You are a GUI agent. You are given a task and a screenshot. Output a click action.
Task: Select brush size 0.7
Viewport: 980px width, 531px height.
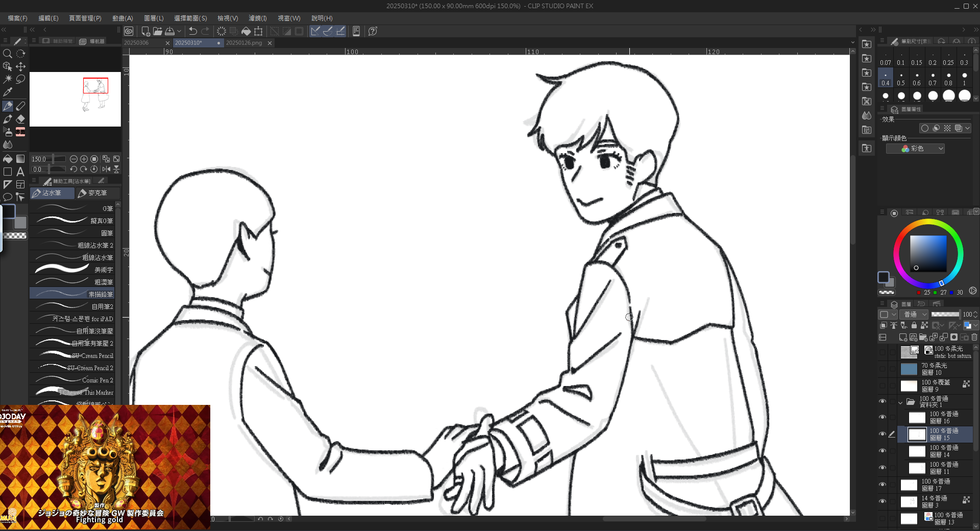[933, 78]
